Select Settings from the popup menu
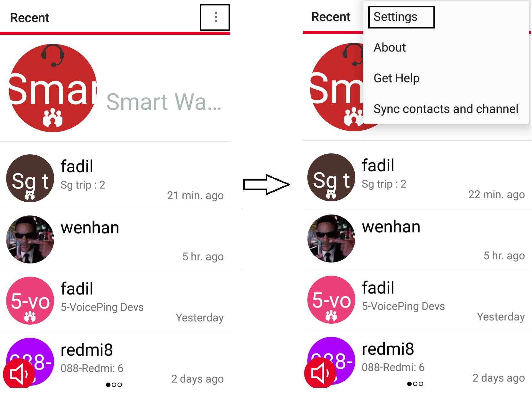The image size is (532, 404). coord(396,17)
